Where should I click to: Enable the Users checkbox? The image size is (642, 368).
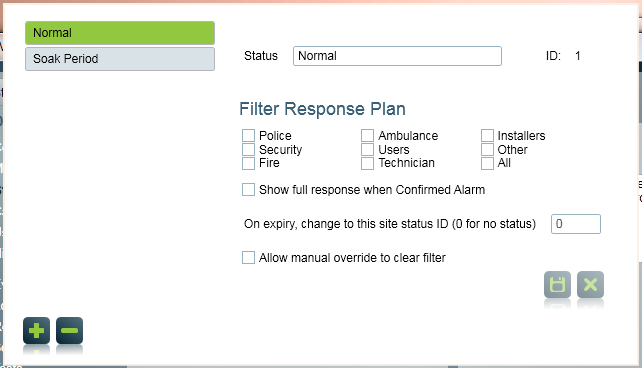[367, 149]
